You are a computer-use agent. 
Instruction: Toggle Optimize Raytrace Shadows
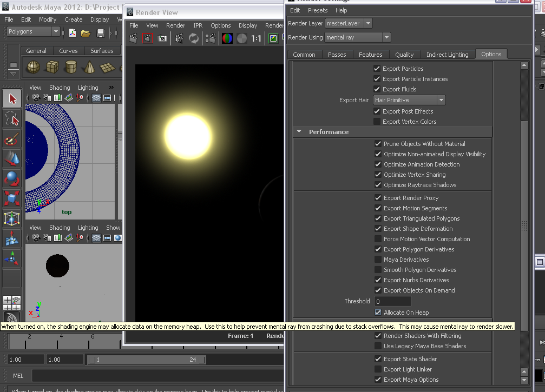coord(378,185)
